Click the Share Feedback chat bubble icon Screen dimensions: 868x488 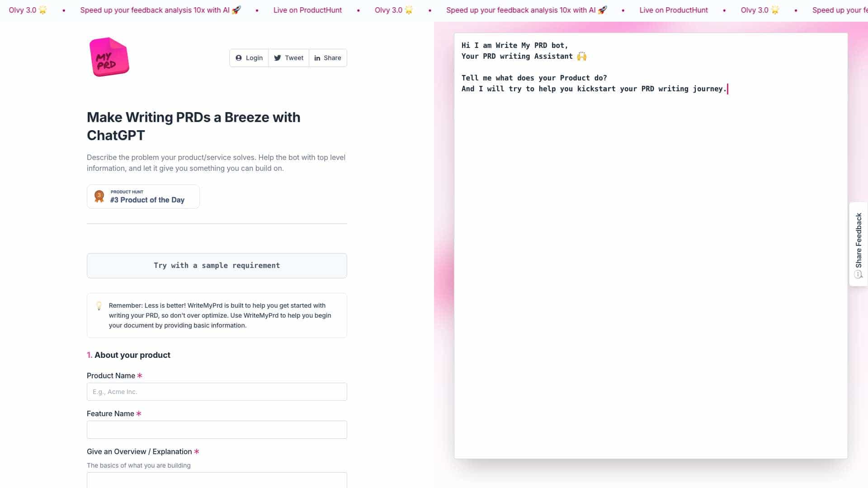[859, 275]
